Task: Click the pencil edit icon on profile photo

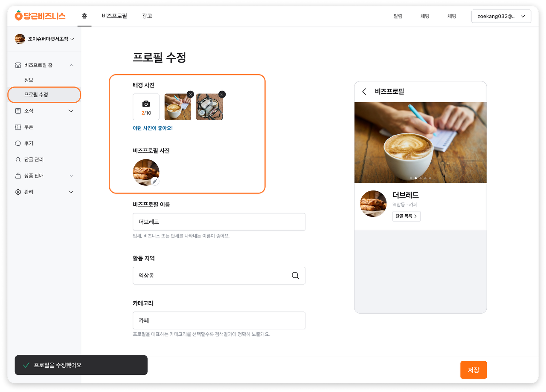Action: pyautogui.click(x=155, y=181)
